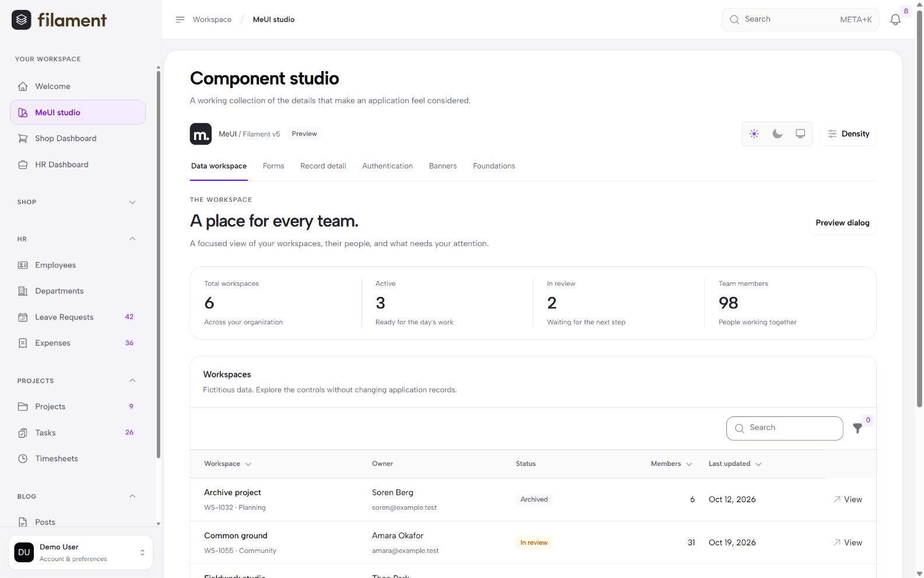The width and height of the screenshot is (924, 578).
Task: Click the top global Search field
Action: [x=800, y=20]
